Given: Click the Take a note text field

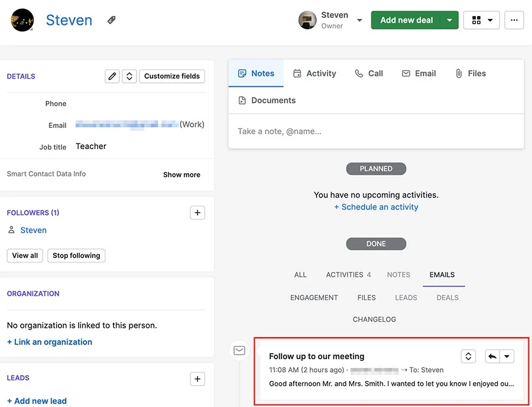Looking at the screenshot, I should tap(376, 131).
